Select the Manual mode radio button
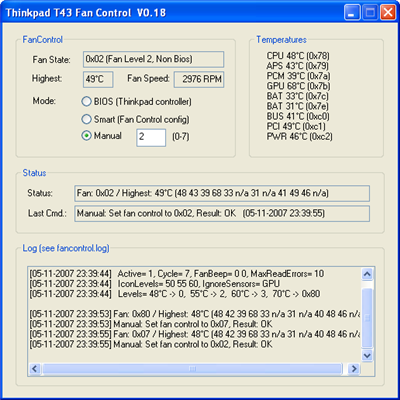400x400 pixels. pyautogui.click(x=86, y=136)
